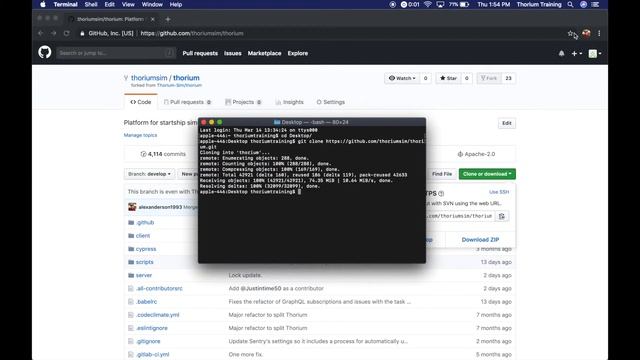640x360 pixels.
Task: Click the browser address bar URL
Action: pyautogui.click(x=192, y=33)
